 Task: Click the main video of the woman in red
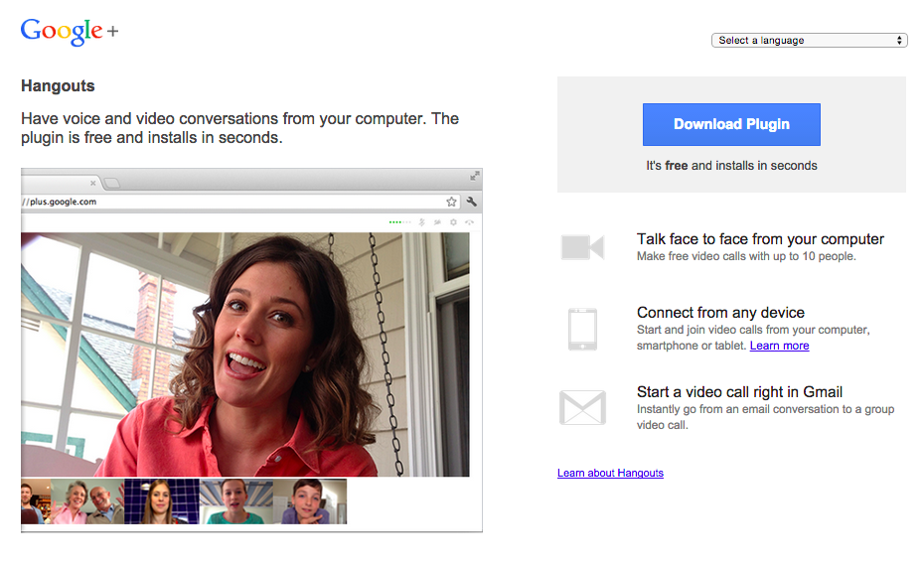click(245, 354)
